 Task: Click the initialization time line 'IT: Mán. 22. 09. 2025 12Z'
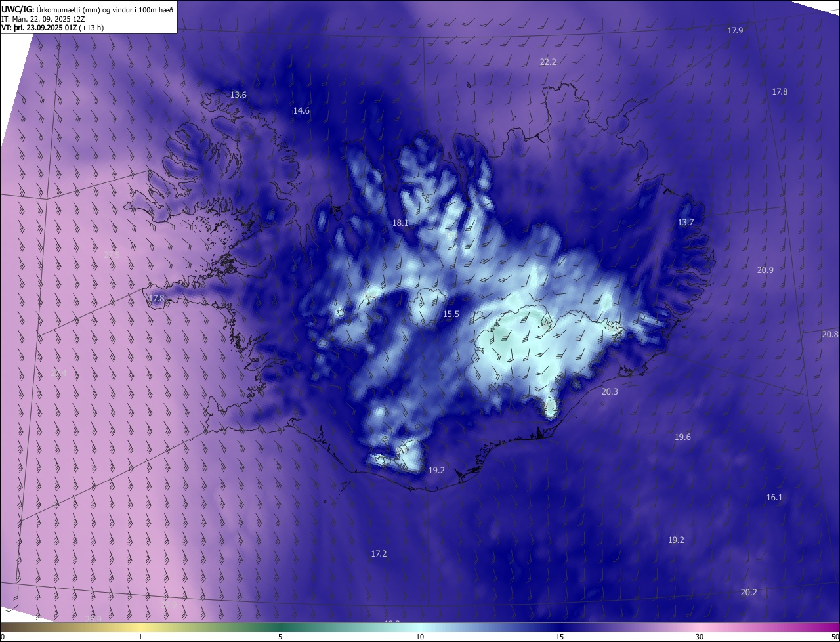point(43,18)
